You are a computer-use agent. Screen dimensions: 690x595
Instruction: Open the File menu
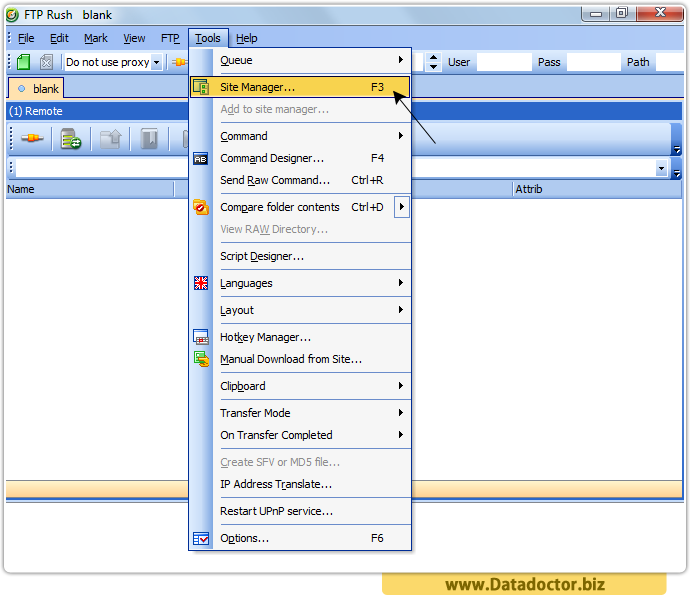[x=26, y=38]
